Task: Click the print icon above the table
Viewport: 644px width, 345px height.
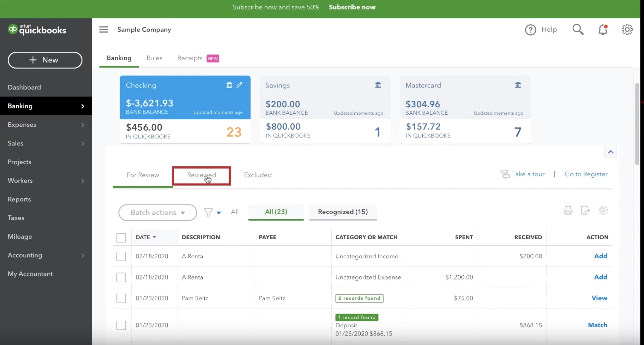Action: tap(568, 210)
